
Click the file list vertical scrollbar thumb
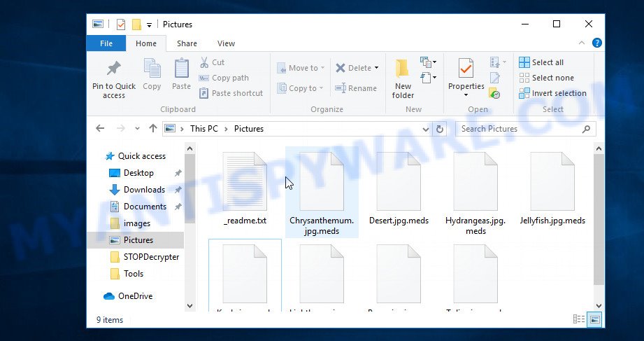pyautogui.click(x=599, y=219)
